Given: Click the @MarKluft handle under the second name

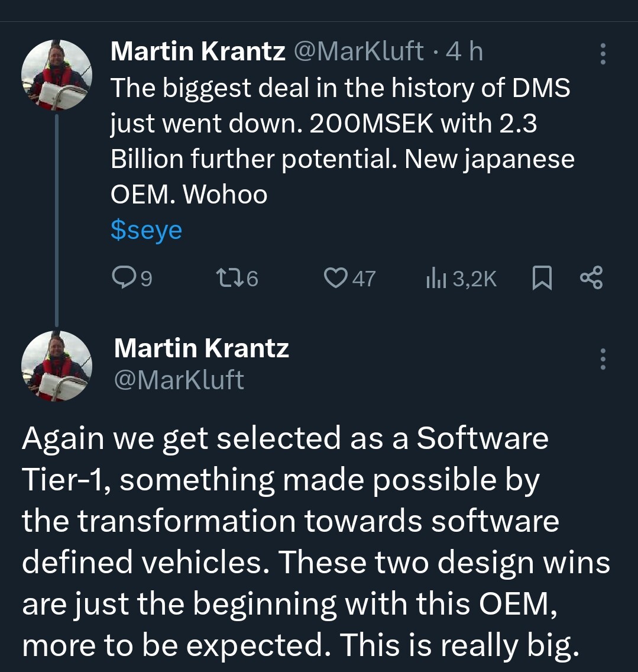Looking at the screenshot, I should (x=179, y=380).
